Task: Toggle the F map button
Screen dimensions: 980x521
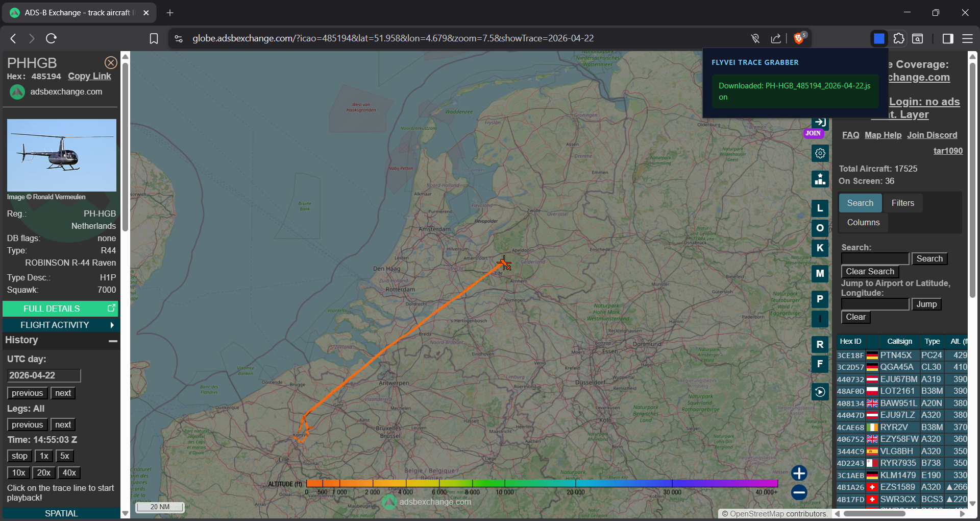Action: tap(820, 364)
